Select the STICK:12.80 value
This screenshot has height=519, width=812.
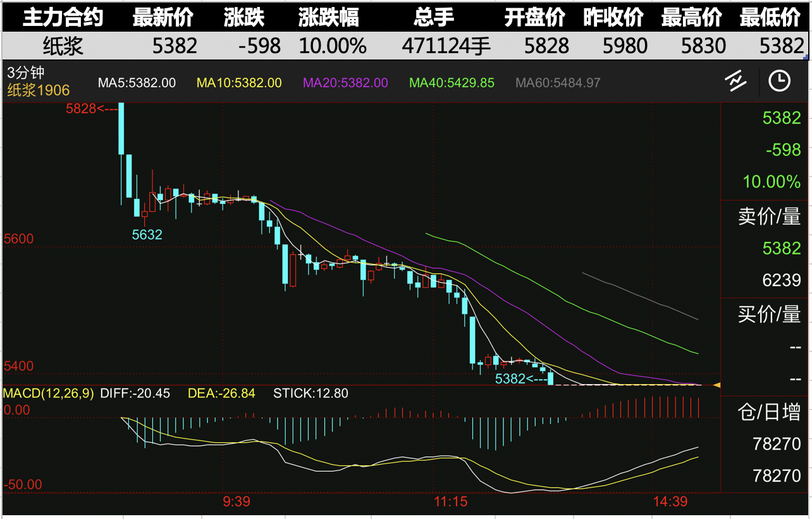click(311, 393)
